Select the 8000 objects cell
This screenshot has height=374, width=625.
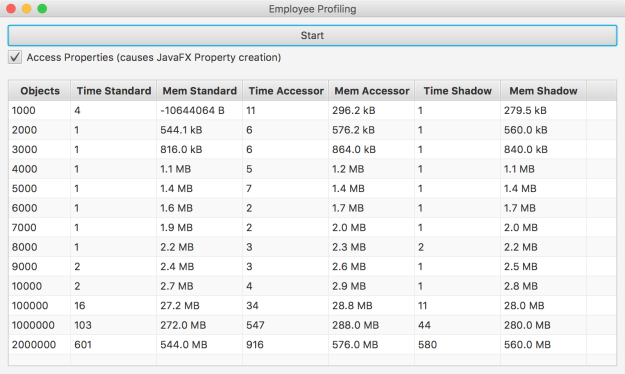pyautogui.click(x=39, y=247)
